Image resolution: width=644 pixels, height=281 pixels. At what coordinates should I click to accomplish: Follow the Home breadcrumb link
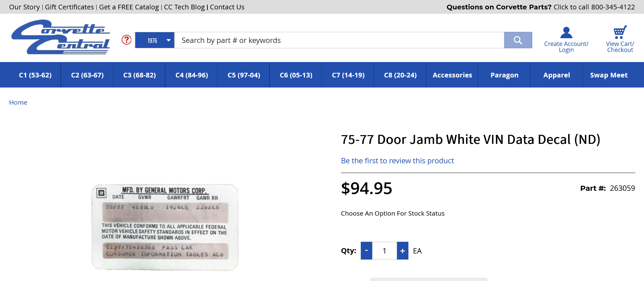click(x=18, y=103)
